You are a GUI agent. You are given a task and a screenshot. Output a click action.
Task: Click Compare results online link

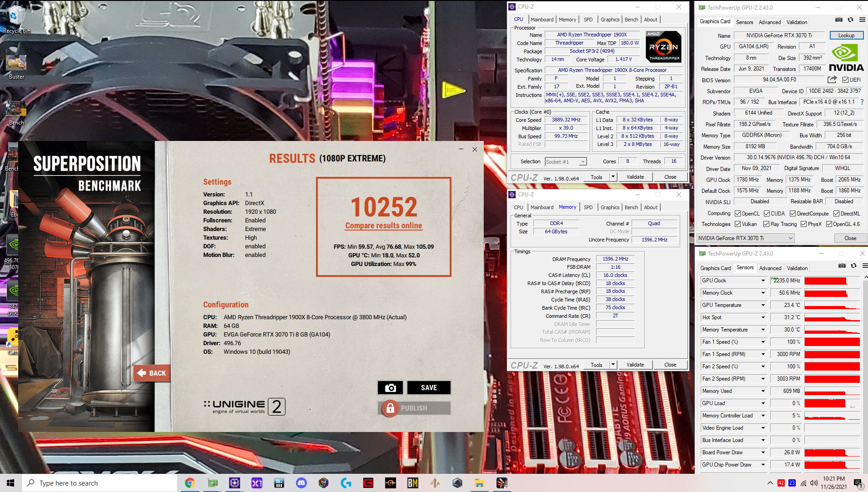click(383, 226)
